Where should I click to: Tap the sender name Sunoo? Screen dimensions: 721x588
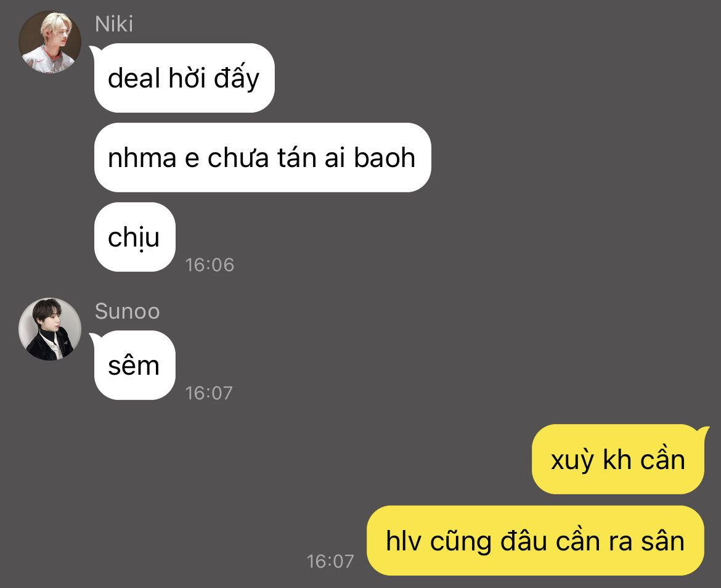[127, 311]
